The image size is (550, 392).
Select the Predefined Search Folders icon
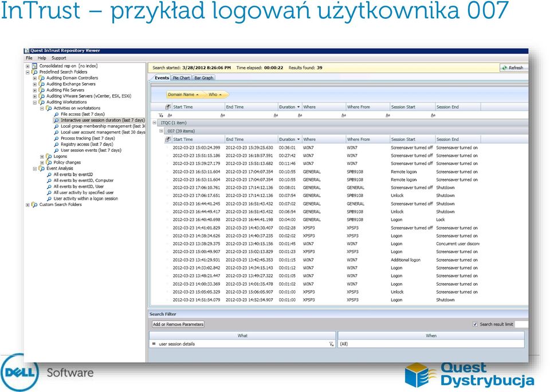point(34,72)
